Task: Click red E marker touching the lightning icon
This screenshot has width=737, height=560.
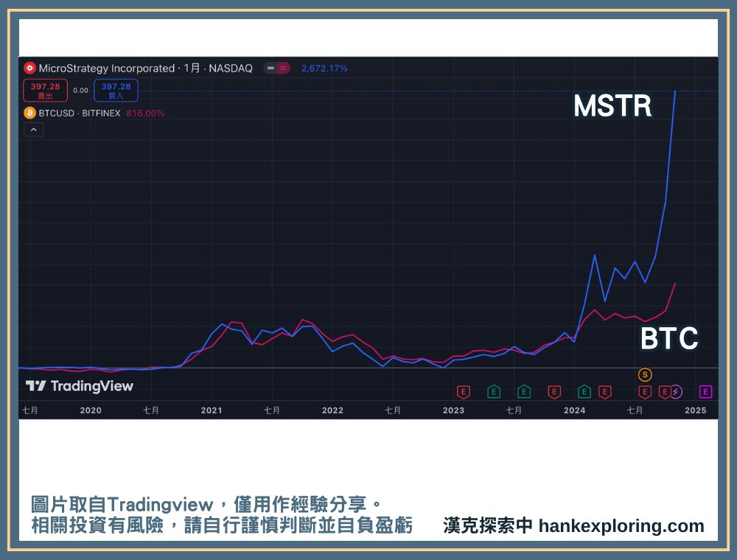Action: (664, 392)
